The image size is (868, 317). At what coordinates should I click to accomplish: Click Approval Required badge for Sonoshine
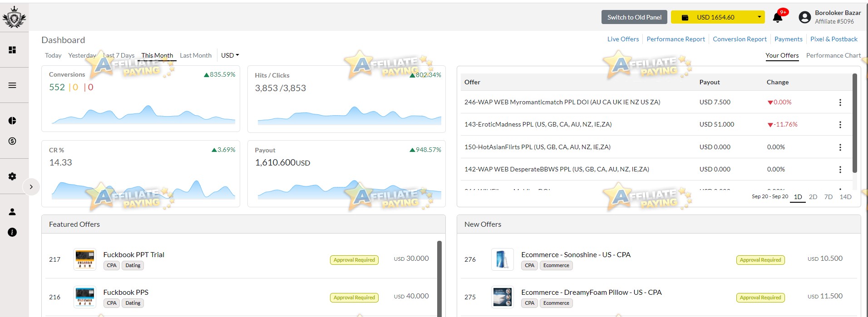760,260
